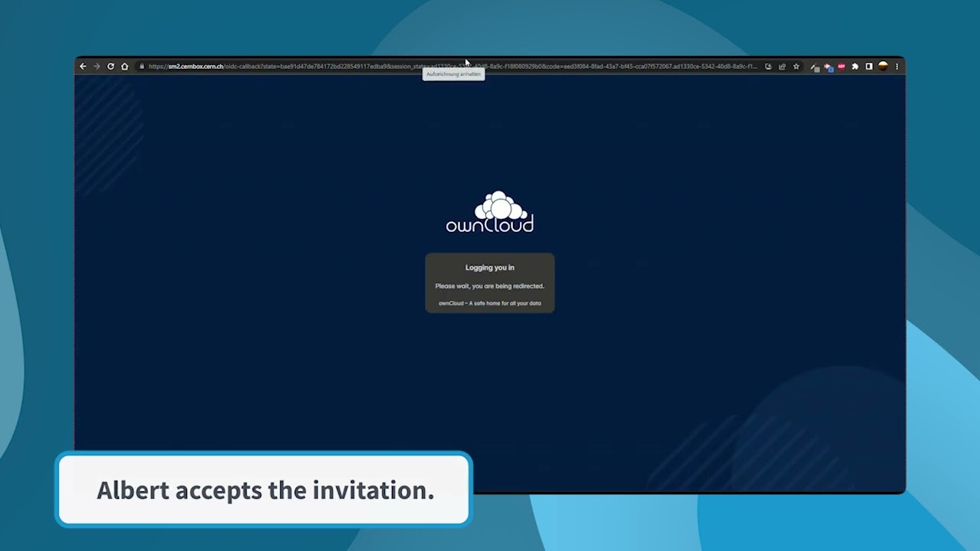Go forward with the browser arrow

coord(96,67)
